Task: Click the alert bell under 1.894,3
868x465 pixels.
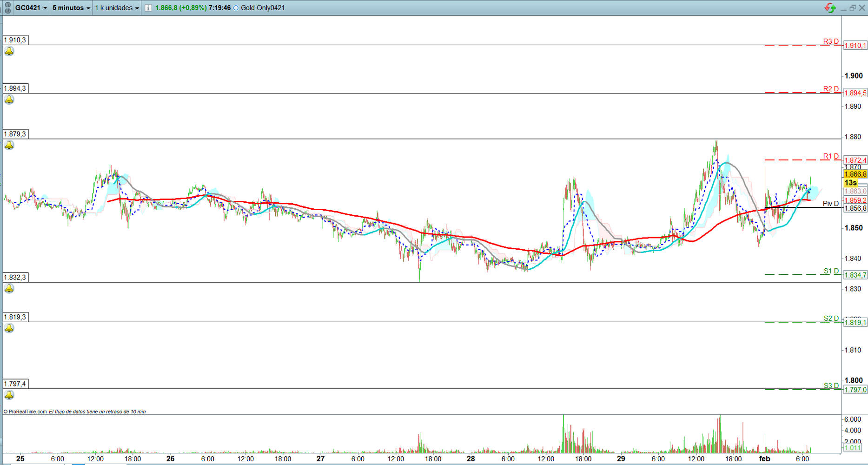Action: pos(9,100)
